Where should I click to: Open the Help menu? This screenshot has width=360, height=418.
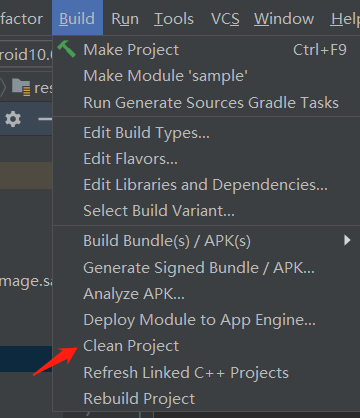[x=345, y=18]
